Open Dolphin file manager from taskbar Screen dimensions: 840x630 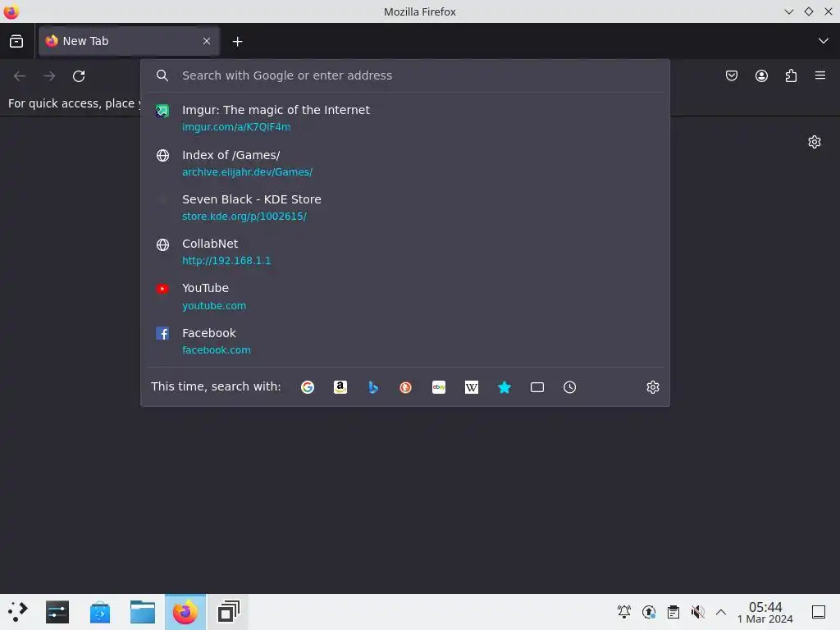click(x=143, y=612)
